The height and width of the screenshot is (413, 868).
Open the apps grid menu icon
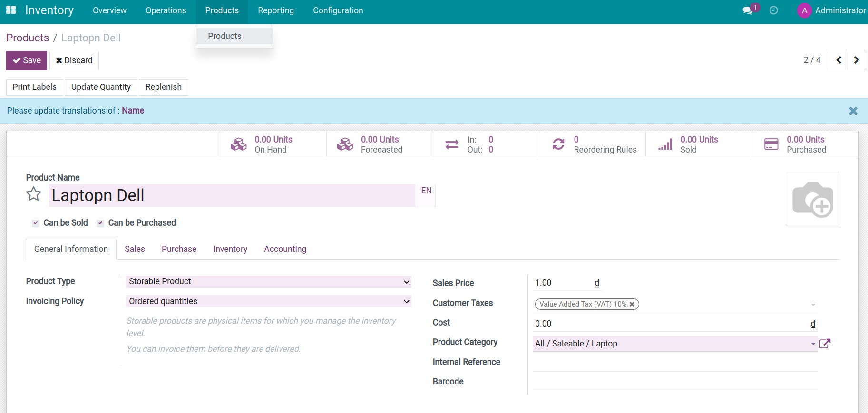(x=11, y=10)
